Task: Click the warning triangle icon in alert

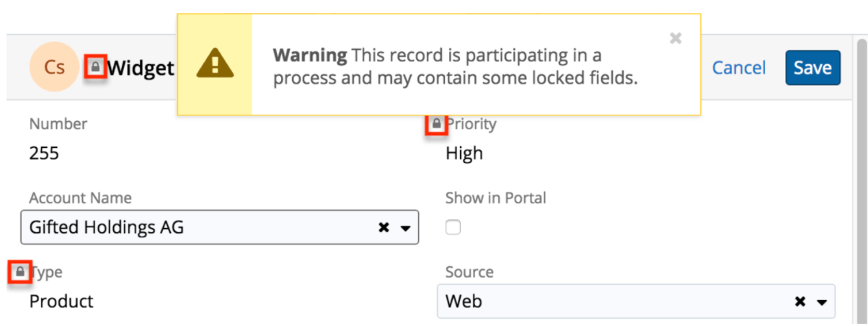Action: click(215, 65)
